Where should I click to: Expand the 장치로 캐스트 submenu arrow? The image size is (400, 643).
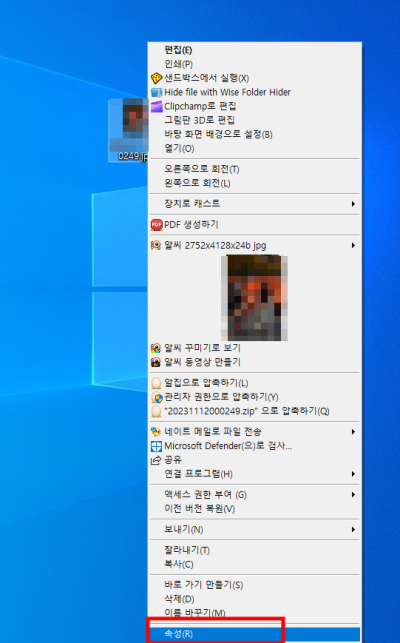click(353, 204)
